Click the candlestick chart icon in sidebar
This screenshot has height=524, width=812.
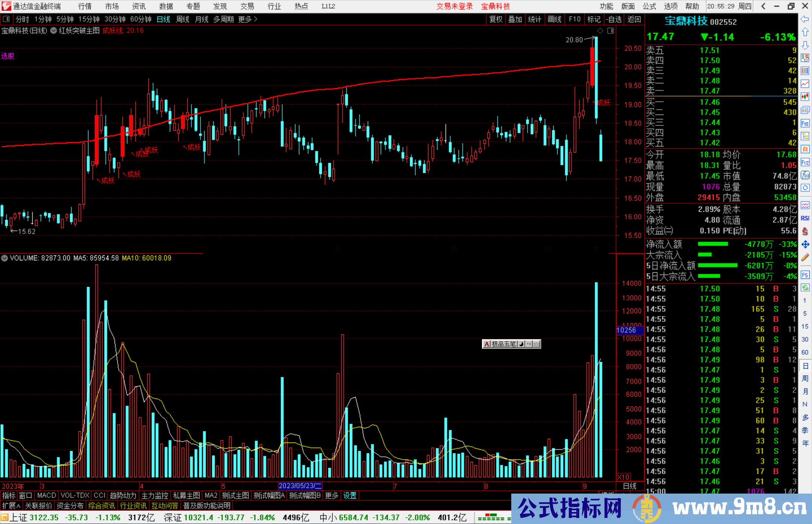[805, 97]
